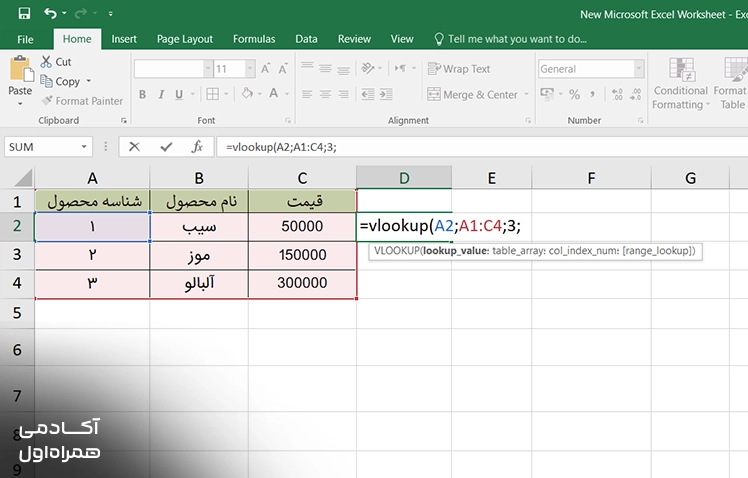The height and width of the screenshot is (478, 748).
Task: Switch to the Insert tab
Action: (x=124, y=39)
